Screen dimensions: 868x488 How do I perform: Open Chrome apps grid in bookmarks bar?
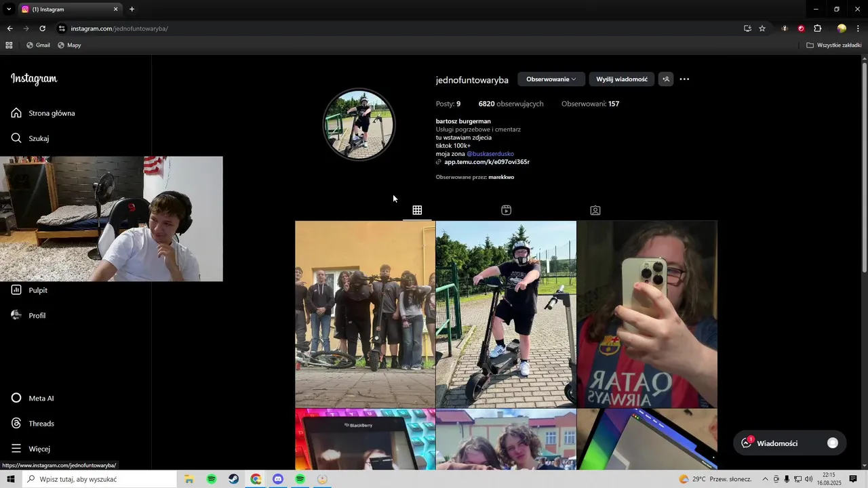point(9,45)
